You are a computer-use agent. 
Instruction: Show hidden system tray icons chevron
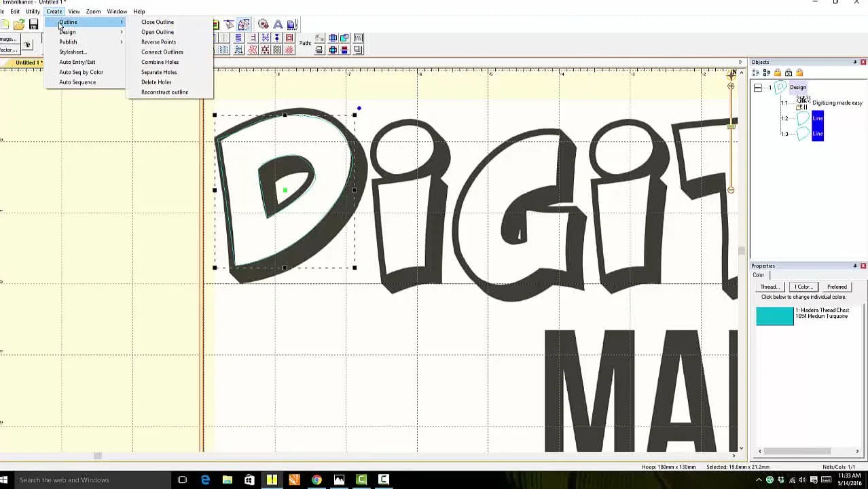point(759,480)
